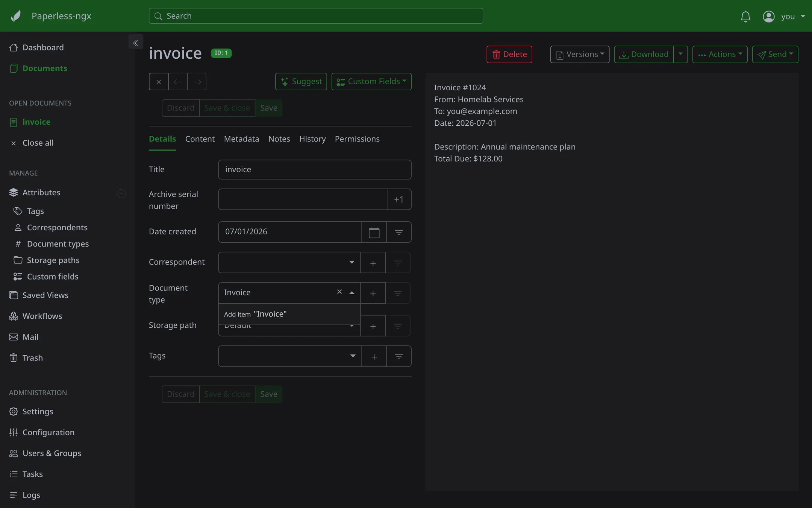Viewport: 812px width, 508px height.
Task: Open the notifications bell
Action: [745, 16]
